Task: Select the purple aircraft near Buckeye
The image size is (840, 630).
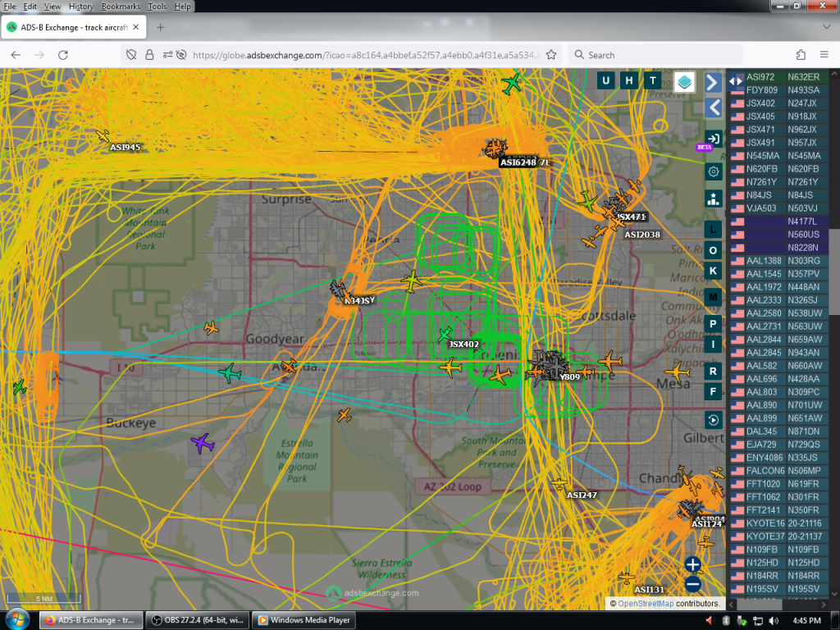Action: point(203,444)
